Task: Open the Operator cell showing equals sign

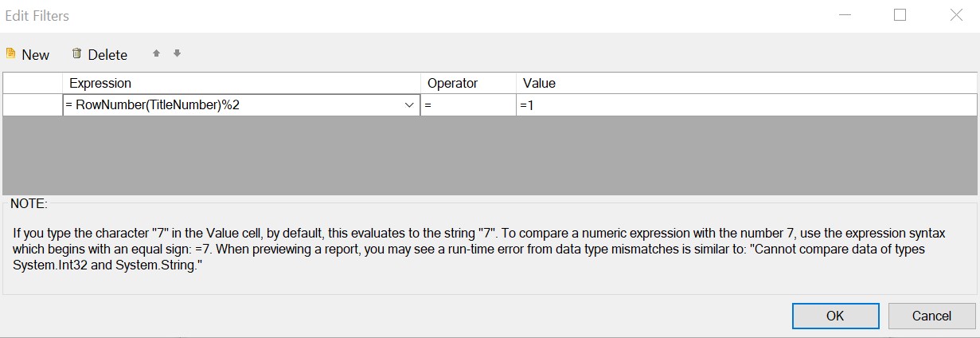Action: pos(467,104)
